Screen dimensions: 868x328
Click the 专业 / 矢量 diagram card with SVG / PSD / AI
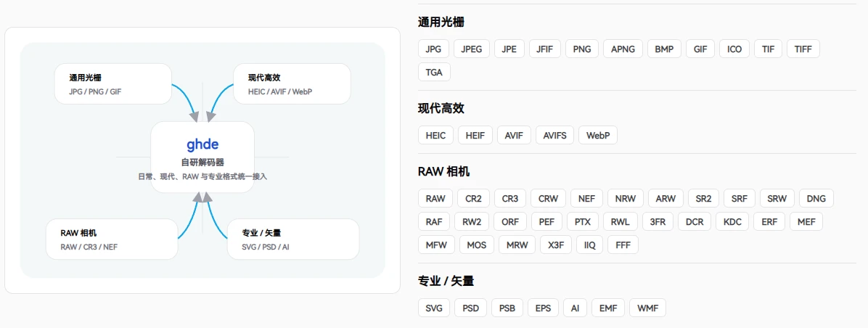[293, 239]
